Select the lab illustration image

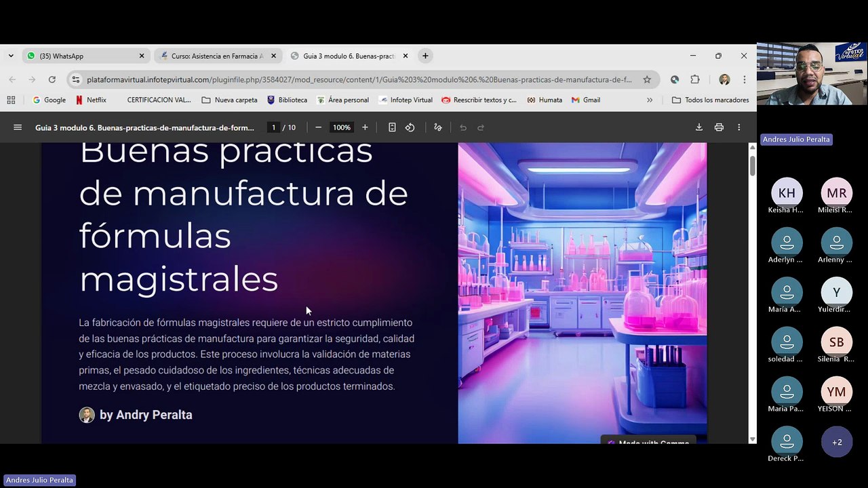(x=583, y=293)
